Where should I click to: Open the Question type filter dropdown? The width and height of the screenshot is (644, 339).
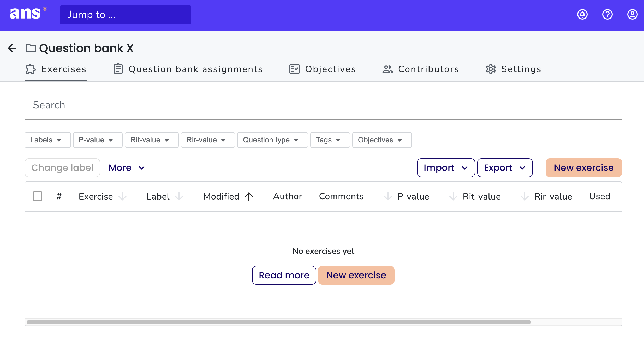tap(273, 140)
